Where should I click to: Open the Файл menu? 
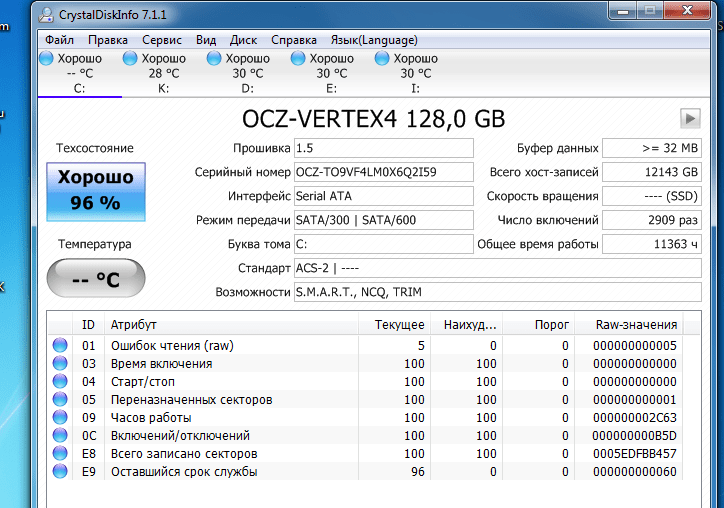pos(59,40)
